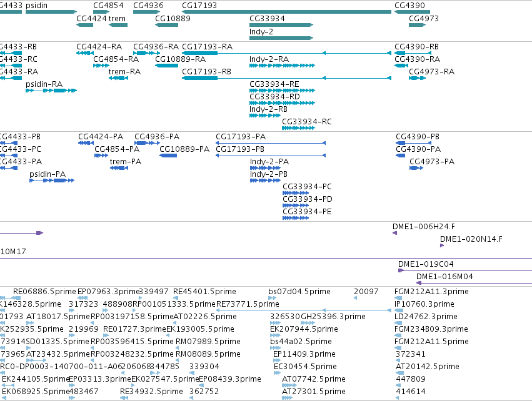Select the CG4424 gene label
This screenshot has width=532, height=401.
91,19
